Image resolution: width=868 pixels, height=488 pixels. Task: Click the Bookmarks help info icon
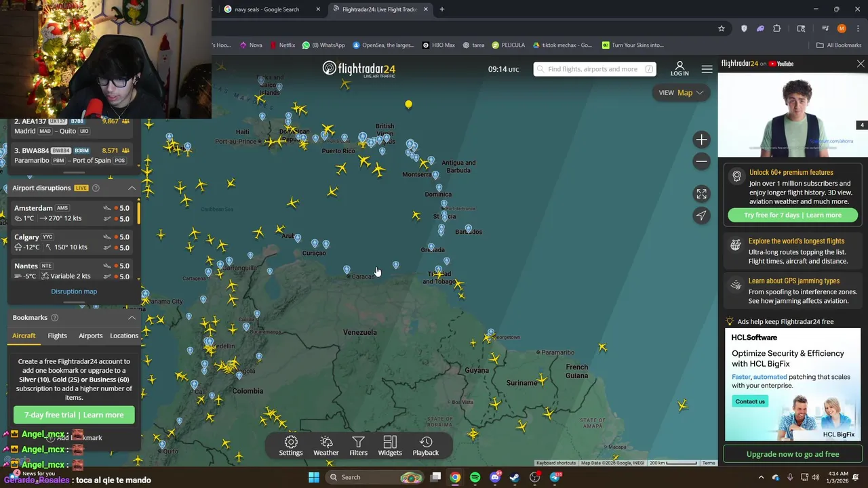click(x=55, y=317)
